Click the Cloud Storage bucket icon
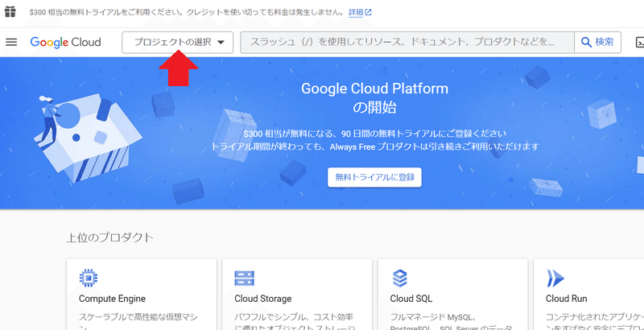Screen dimensions: 644x330 click(x=245, y=278)
